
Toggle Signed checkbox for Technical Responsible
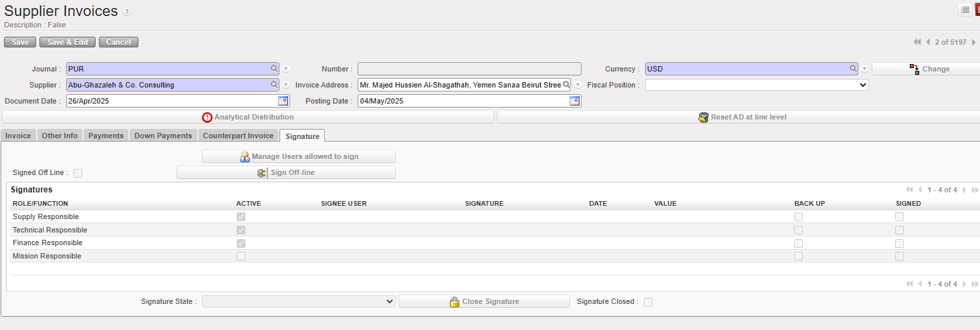(x=899, y=230)
